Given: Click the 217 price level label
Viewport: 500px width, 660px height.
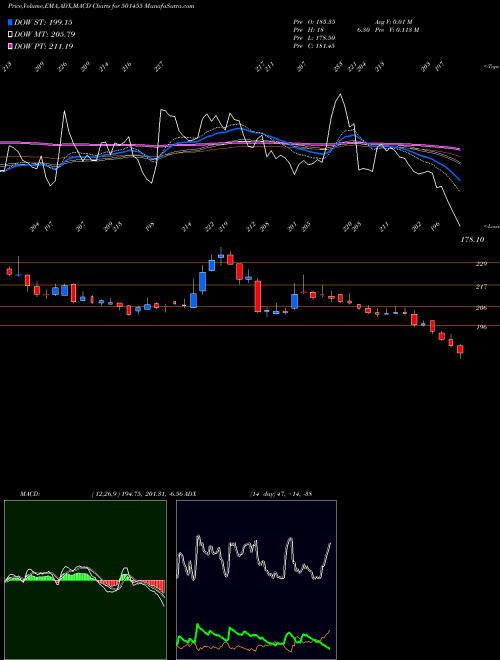Looking at the screenshot, I should [x=481, y=286].
